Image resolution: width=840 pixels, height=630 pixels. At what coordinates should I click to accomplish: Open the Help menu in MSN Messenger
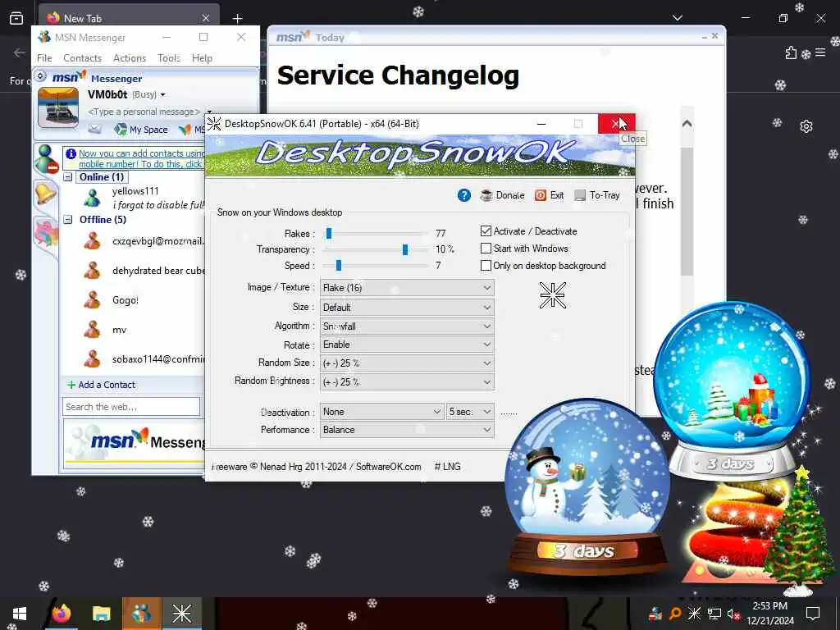pos(202,58)
